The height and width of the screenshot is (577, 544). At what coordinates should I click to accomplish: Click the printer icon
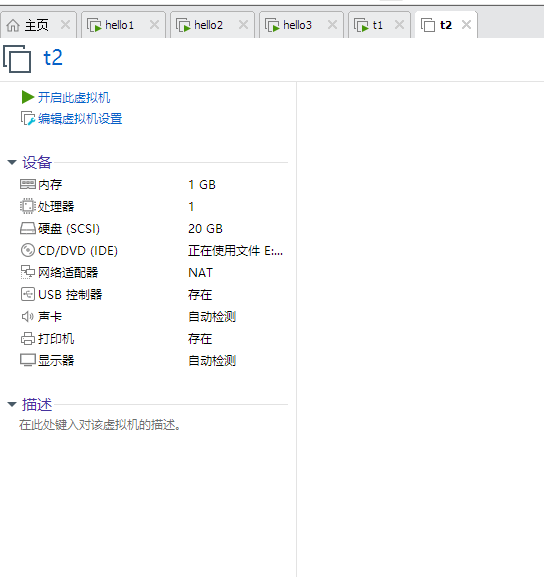pos(28,338)
